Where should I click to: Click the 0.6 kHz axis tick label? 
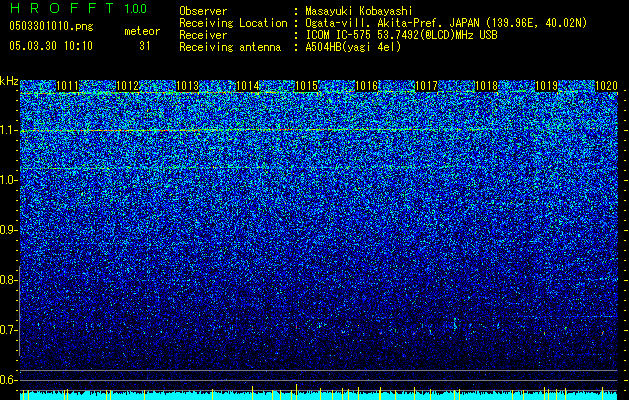coord(8,380)
